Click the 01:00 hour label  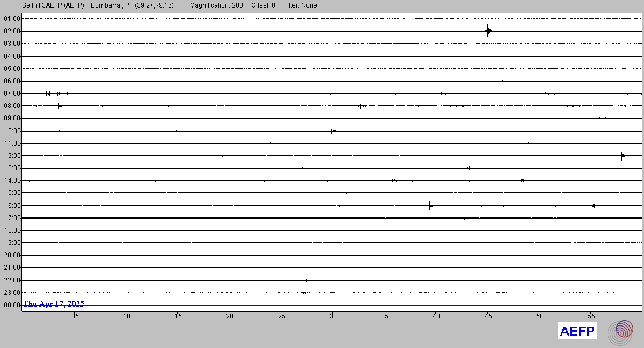click(11, 19)
